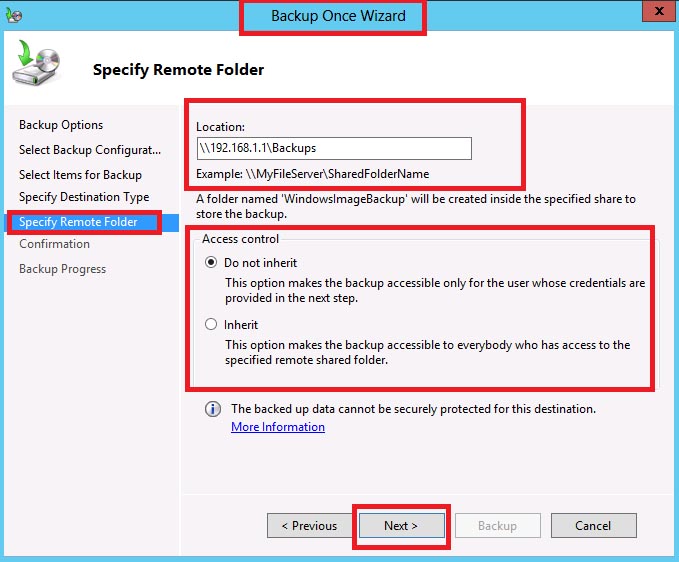The width and height of the screenshot is (679, 562).
Task: Click the information icon beside the security warning
Action: pyautogui.click(x=212, y=410)
